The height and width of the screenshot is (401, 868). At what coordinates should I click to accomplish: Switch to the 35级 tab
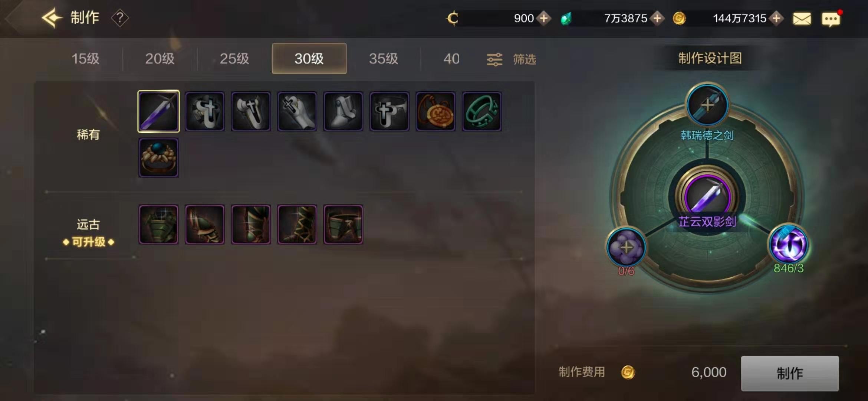(x=384, y=59)
